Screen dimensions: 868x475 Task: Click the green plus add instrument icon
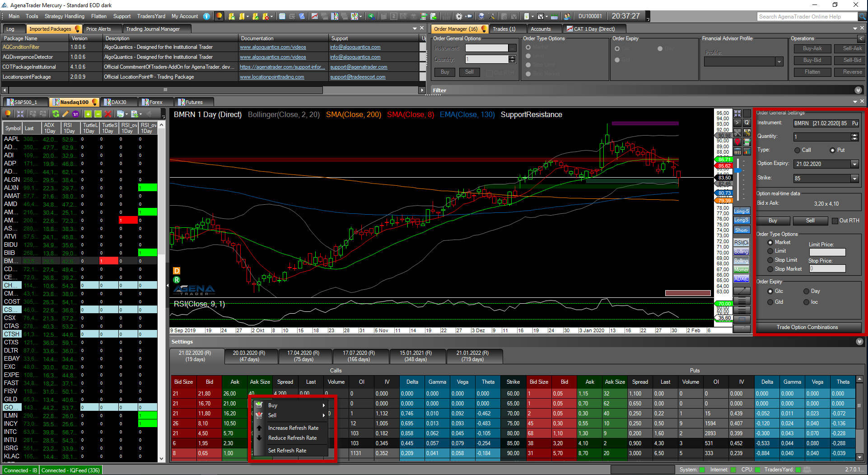point(88,114)
